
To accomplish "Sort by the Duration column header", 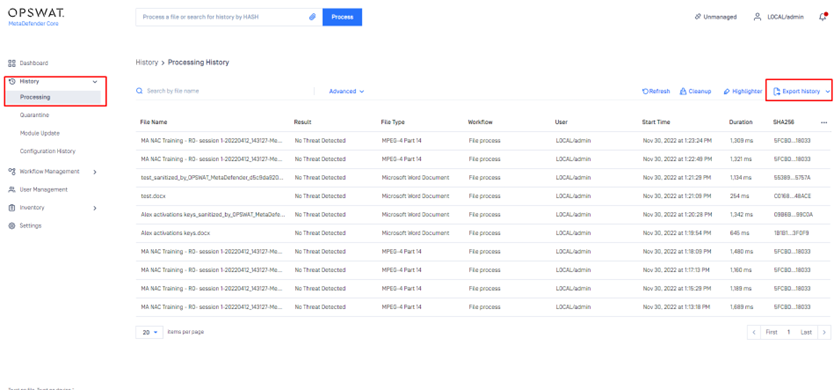I will click(740, 122).
